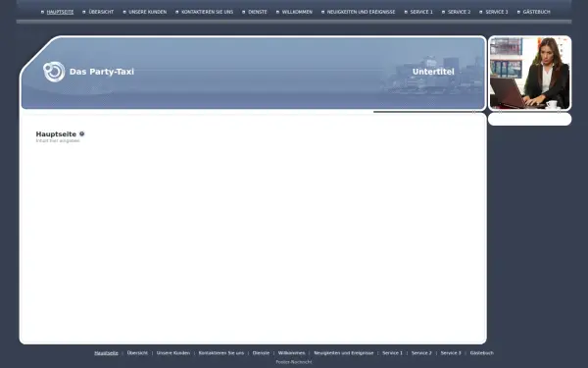Select Service 3 in the top navigation
Image resolution: width=588 pixels, height=368 pixels.
click(497, 12)
